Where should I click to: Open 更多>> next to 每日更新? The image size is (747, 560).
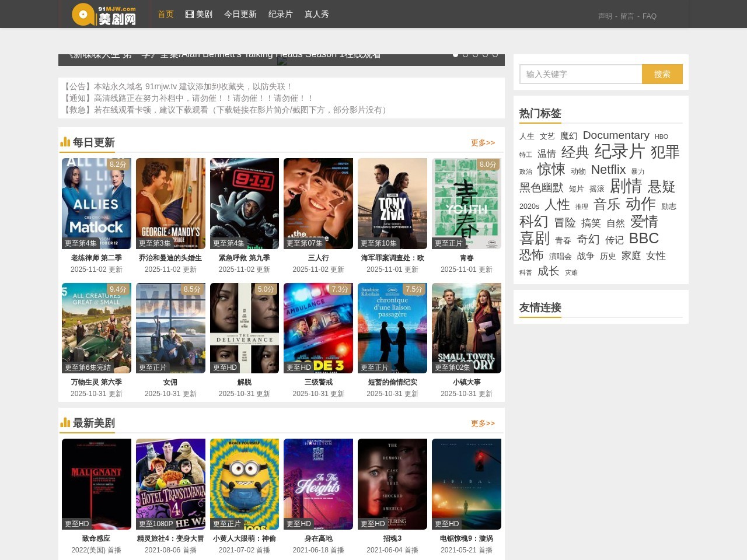tap(483, 143)
